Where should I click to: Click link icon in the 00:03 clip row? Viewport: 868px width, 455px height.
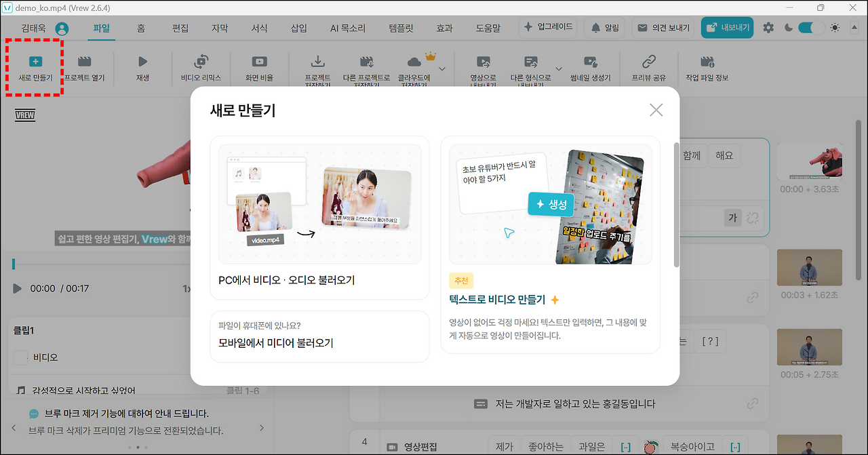click(752, 298)
